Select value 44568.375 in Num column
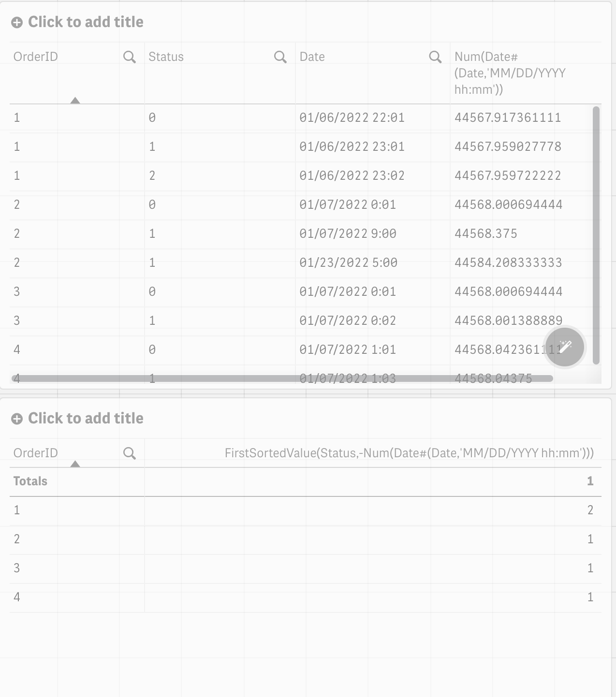 point(485,234)
